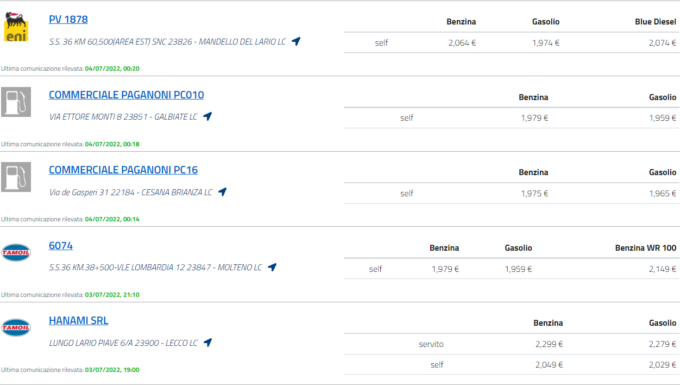Click fuel pump icon for Paganoni PC16

tap(16, 177)
